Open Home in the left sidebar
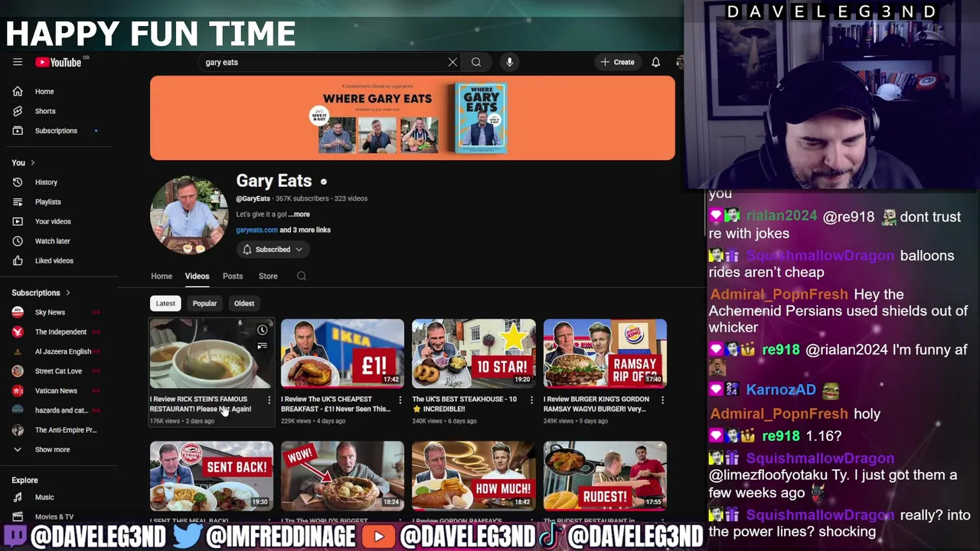980x551 pixels. (59, 91)
